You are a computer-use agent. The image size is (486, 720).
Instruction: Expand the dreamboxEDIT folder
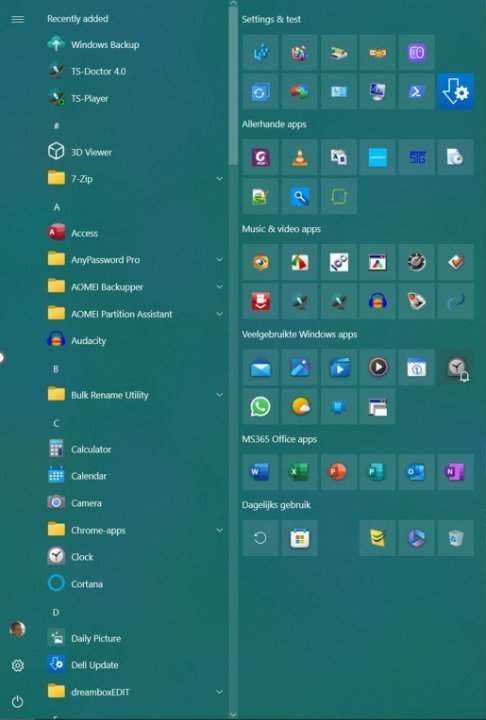point(136,692)
